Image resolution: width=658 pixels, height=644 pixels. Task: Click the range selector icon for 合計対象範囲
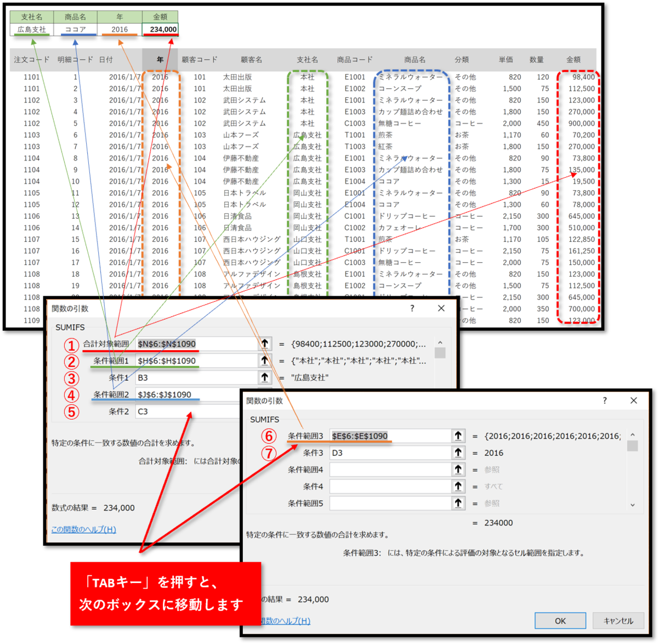(x=264, y=344)
